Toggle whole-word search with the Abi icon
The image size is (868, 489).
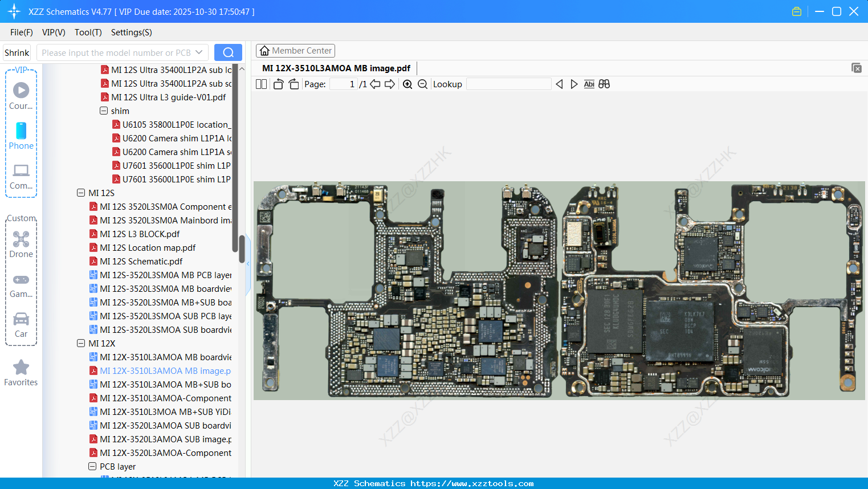pyautogui.click(x=589, y=84)
